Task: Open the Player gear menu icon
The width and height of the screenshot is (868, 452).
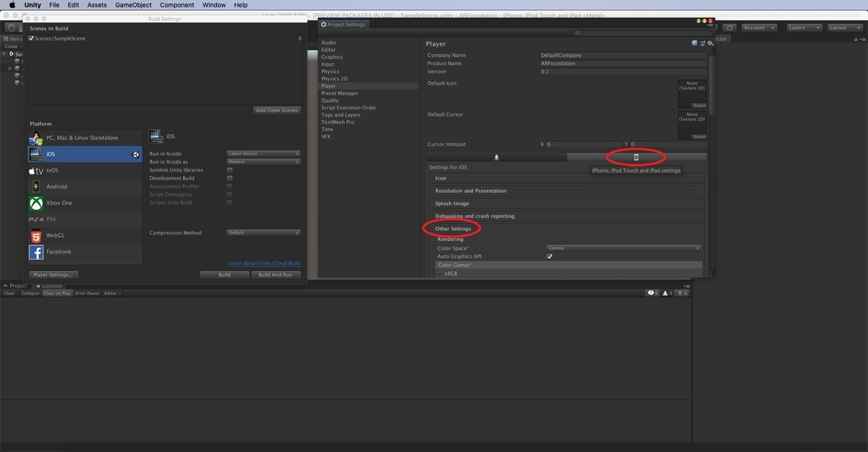Action: 710,43
